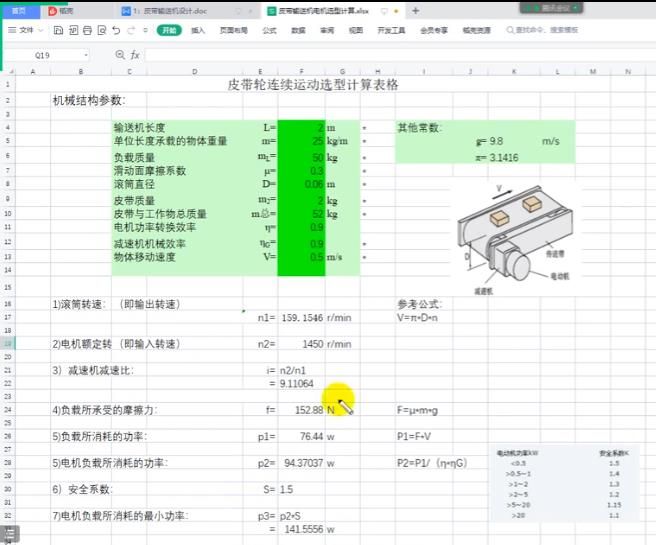Click the n1 value 159.1546 cell

(302, 317)
